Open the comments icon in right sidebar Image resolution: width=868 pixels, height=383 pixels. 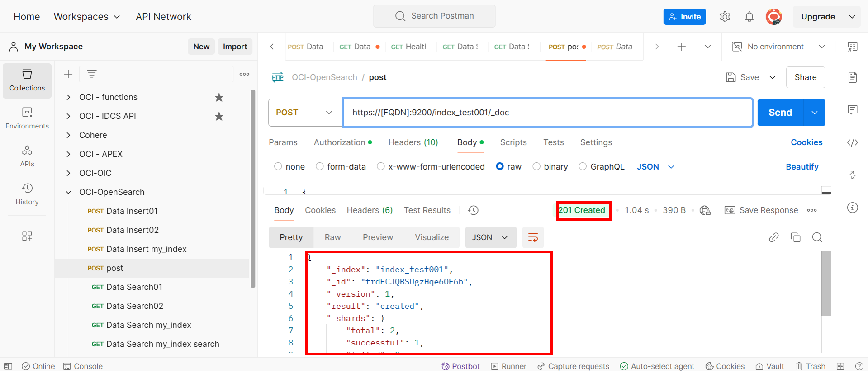[853, 110]
